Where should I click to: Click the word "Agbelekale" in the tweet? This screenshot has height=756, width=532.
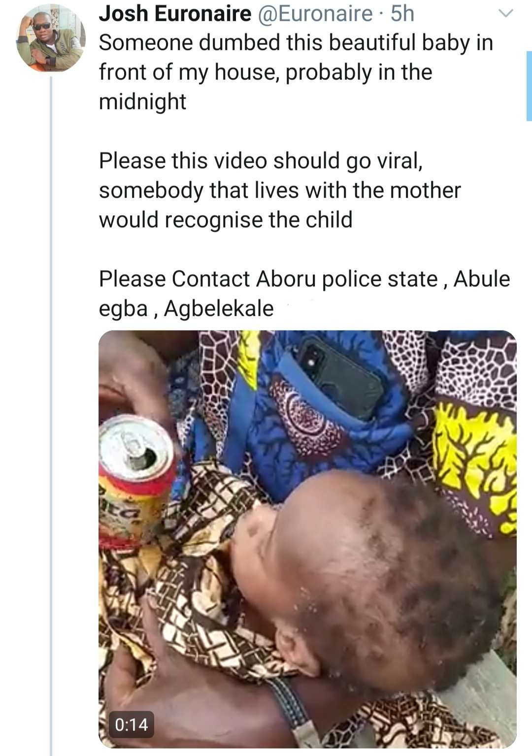[219, 309]
